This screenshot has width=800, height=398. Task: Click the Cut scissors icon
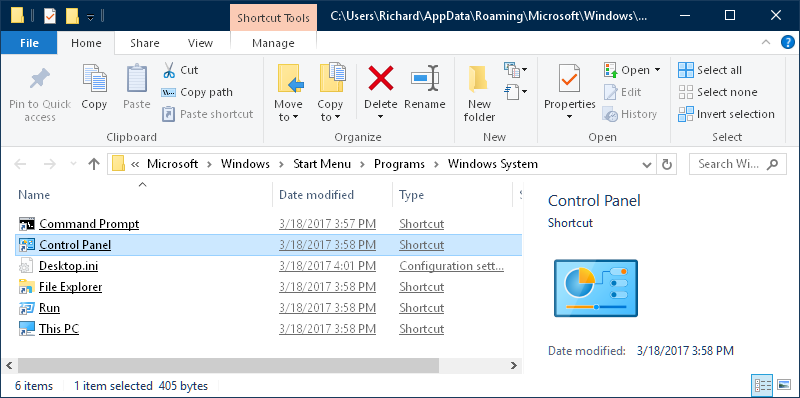pos(169,70)
